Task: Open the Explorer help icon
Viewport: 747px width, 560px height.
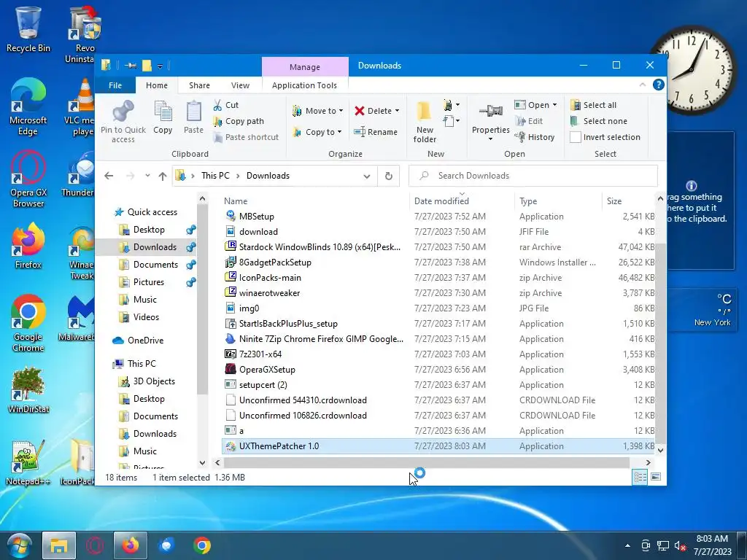Action: 659,85
